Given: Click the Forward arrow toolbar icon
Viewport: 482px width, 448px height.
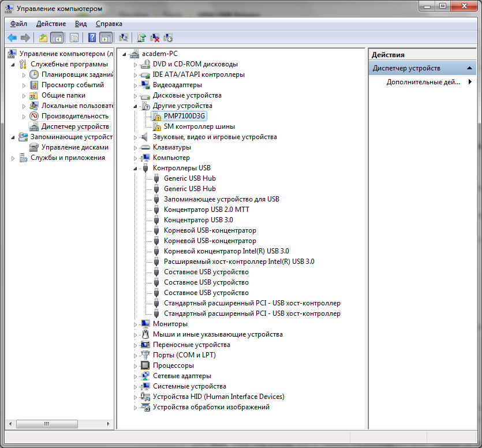Looking at the screenshot, I should pos(25,38).
